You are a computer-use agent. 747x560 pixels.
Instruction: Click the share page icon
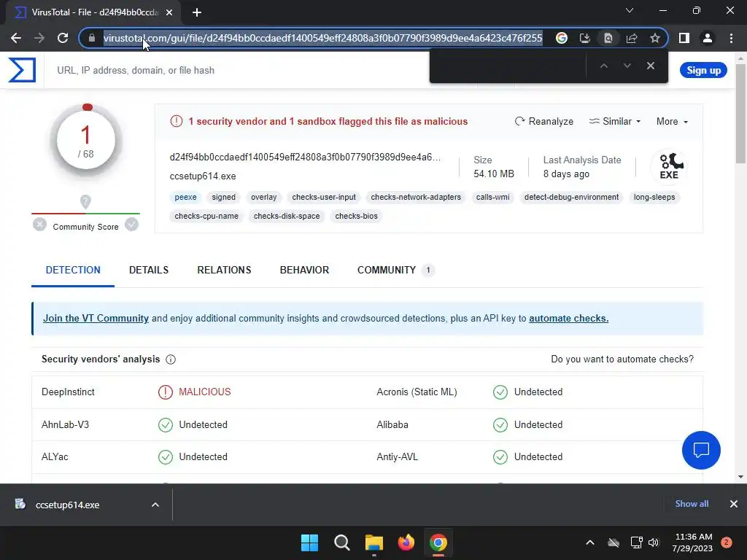coord(632,38)
